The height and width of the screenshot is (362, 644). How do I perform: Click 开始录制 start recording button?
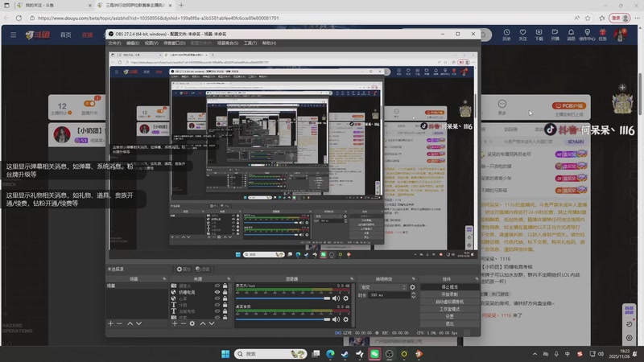(x=449, y=294)
